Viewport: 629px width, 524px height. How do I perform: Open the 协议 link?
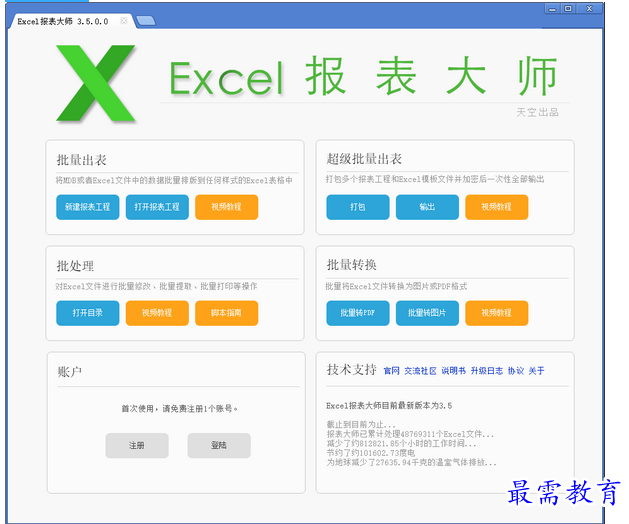pyautogui.click(x=515, y=371)
